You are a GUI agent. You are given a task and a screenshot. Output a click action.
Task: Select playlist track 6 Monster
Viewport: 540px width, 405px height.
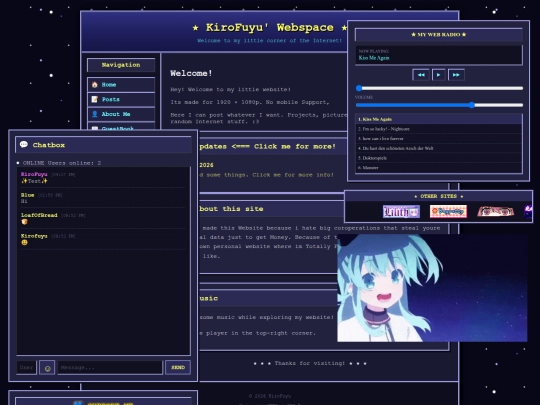tap(439, 167)
